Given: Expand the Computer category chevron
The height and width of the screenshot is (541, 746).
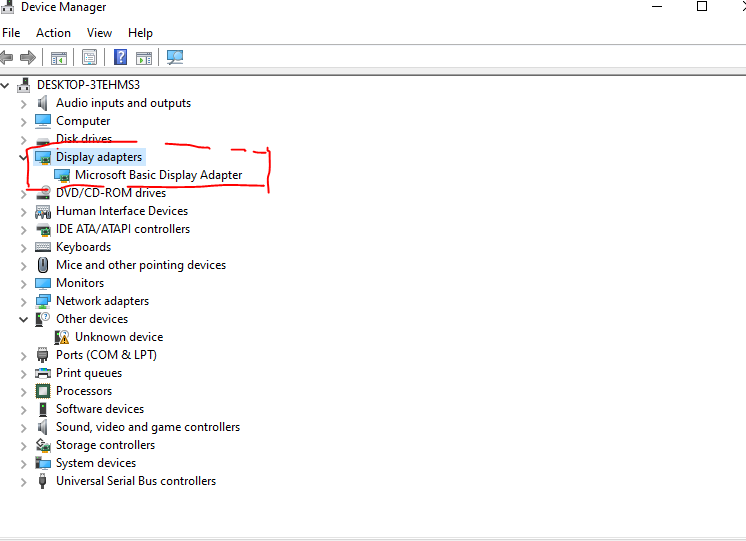Looking at the screenshot, I should 23,122.
